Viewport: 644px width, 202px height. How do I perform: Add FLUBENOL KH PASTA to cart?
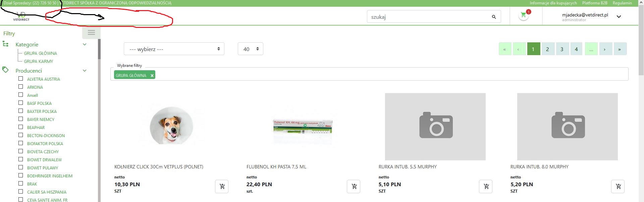click(x=354, y=187)
